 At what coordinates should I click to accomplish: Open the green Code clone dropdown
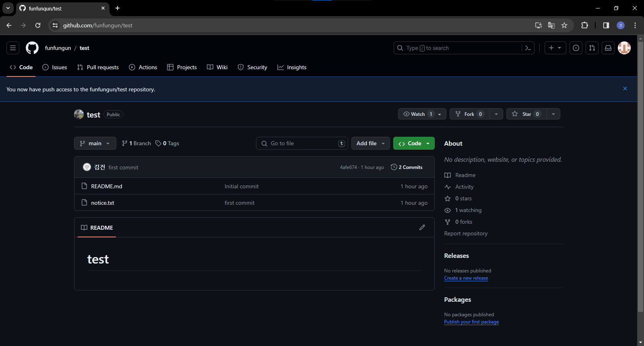click(414, 143)
